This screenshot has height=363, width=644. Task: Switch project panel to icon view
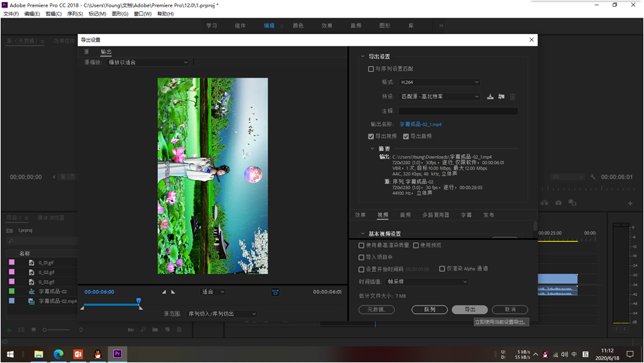33,330
